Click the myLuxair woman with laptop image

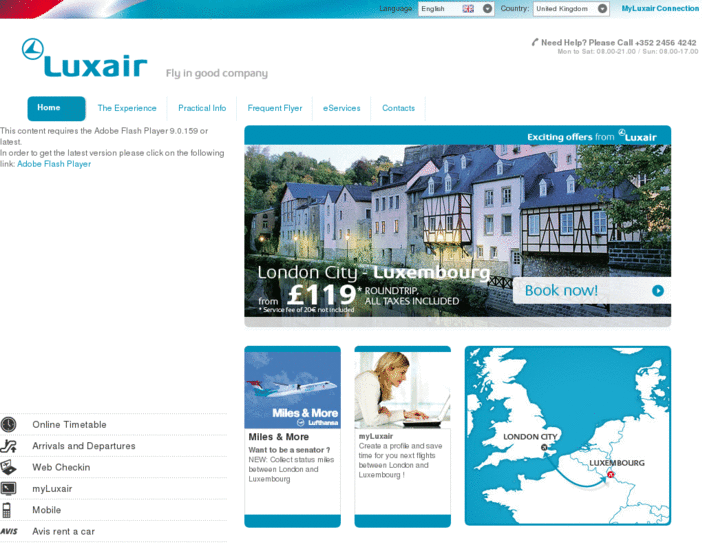click(402, 390)
